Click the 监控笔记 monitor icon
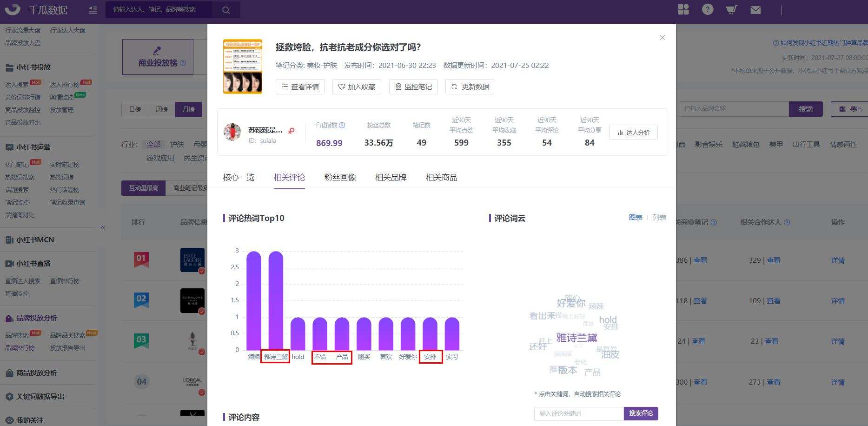This screenshot has height=426, width=868. point(413,87)
